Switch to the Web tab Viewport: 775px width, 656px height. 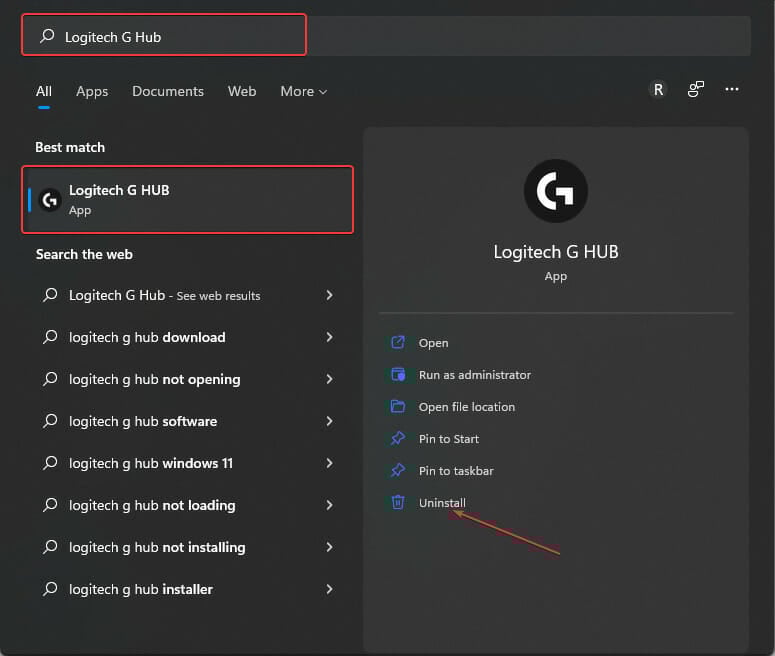point(242,91)
